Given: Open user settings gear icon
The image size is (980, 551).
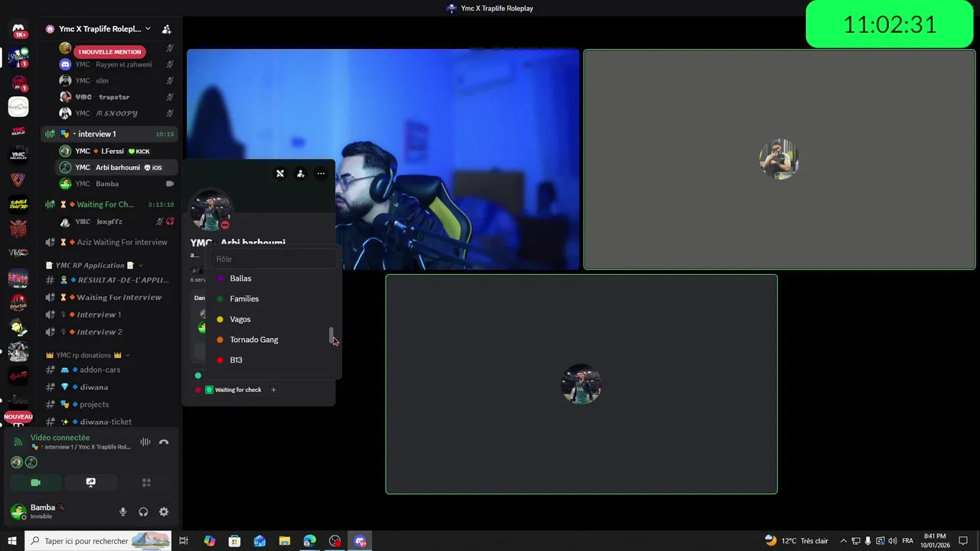Looking at the screenshot, I should [164, 512].
